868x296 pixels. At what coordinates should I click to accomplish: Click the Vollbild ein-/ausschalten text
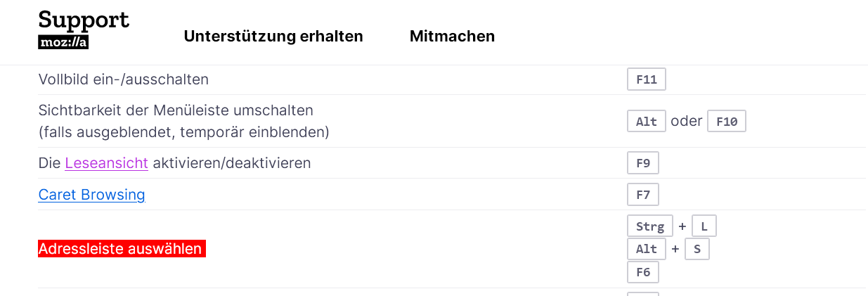point(124,79)
